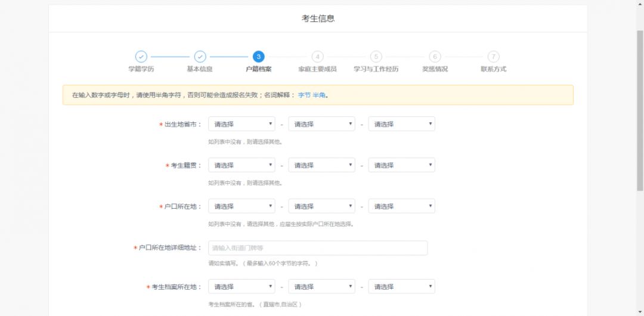The image size is (644, 316).
Task: Go to 学籍学历 step label
Action: [141, 69]
